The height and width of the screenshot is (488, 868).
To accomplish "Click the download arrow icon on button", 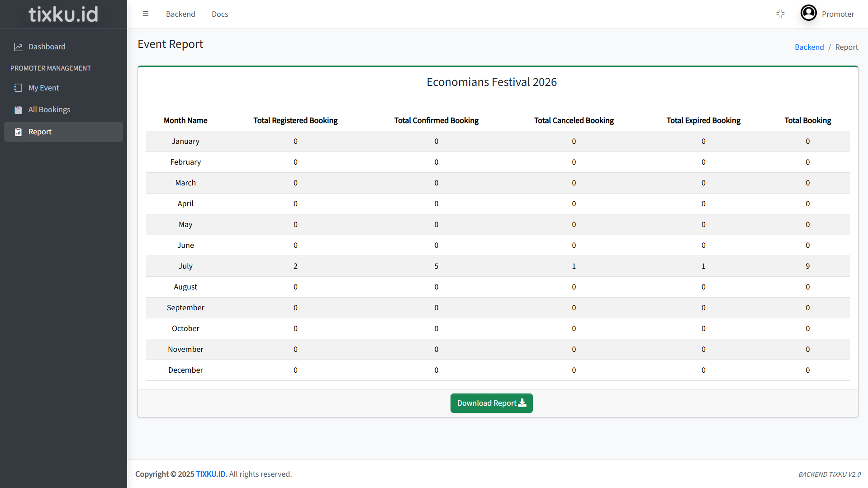I will 522,403.
